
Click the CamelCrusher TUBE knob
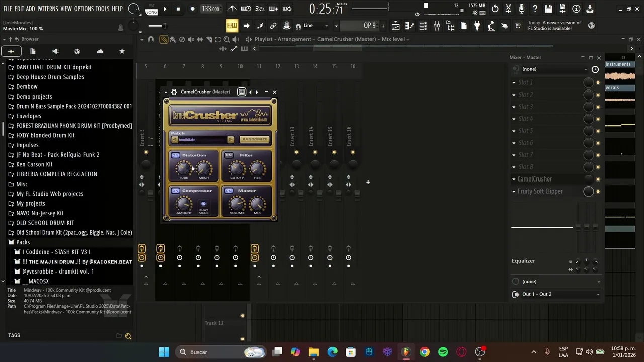[x=183, y=168]
